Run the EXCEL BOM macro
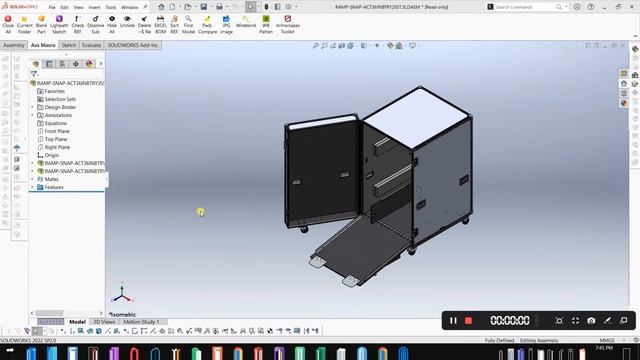 [x=160, y=24]
